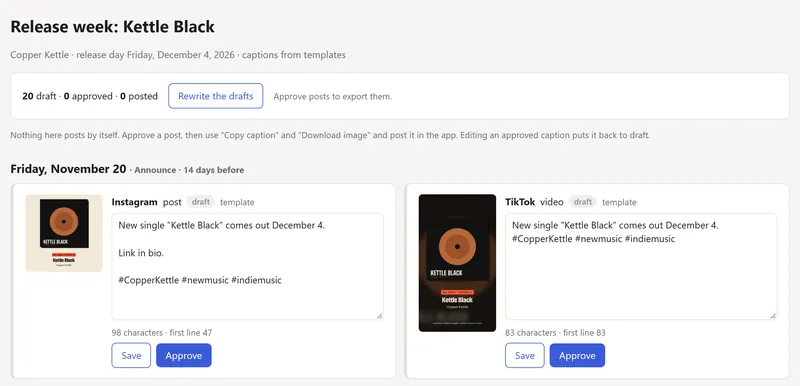The height and width of the screenshot is (386, 800).
Task: Click the "Friday, November 20" date heading
Action: point(68,169)
